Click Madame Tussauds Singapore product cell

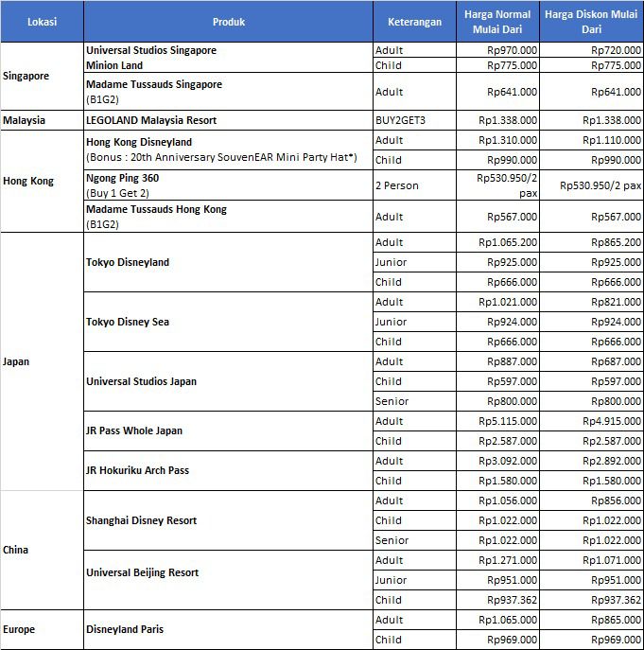[228, 92]
